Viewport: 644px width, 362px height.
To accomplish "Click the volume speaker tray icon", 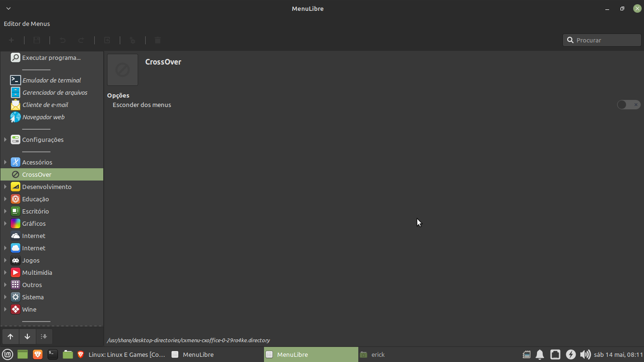I will tap(585, 354).
